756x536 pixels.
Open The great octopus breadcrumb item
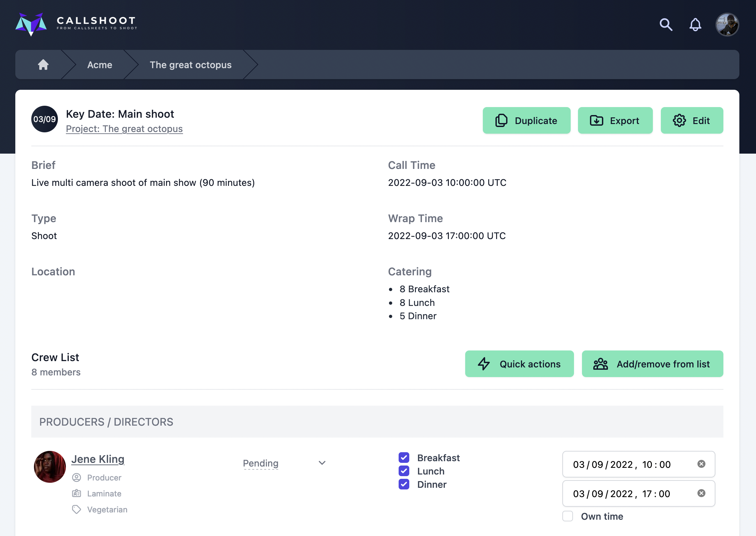click(x=190, y=65)
